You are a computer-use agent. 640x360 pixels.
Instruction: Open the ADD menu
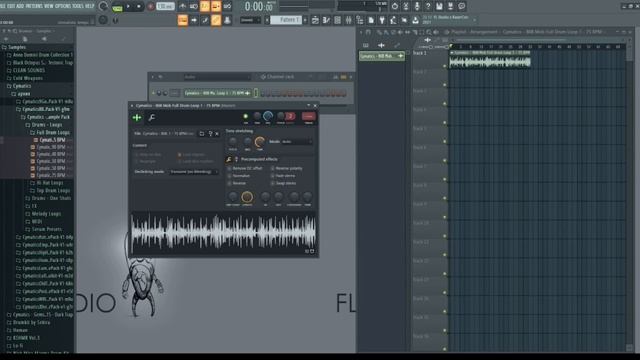[21, 6]
